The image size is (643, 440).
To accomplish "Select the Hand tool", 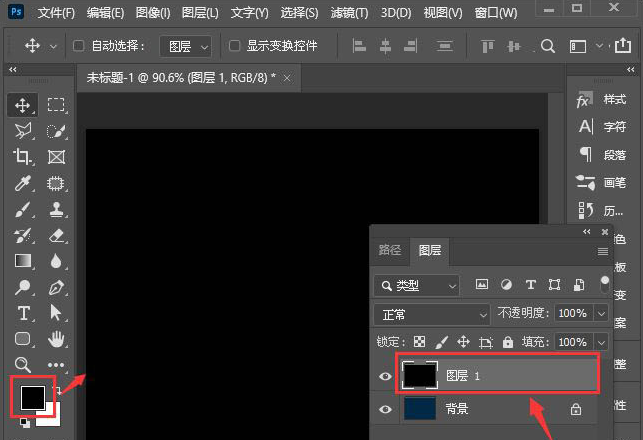I will coord(56,339).
